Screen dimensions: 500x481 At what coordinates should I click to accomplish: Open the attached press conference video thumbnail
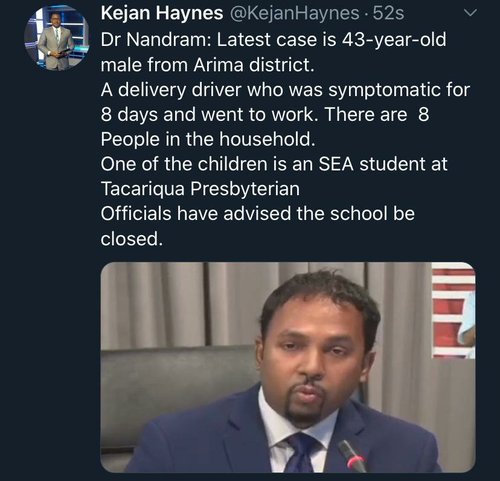[288, 367]
